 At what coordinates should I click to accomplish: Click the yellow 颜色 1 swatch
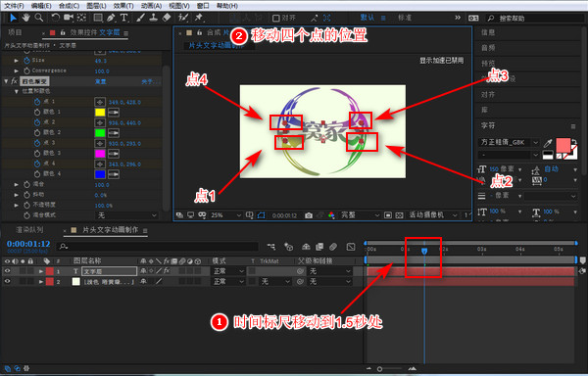click(x=100, y=112)
